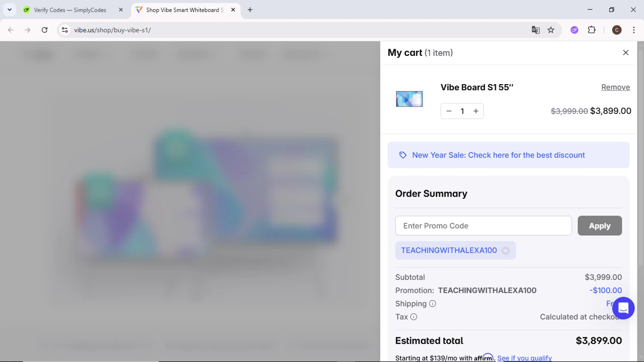Click the sale tag icon in banner

pos(403,155)
